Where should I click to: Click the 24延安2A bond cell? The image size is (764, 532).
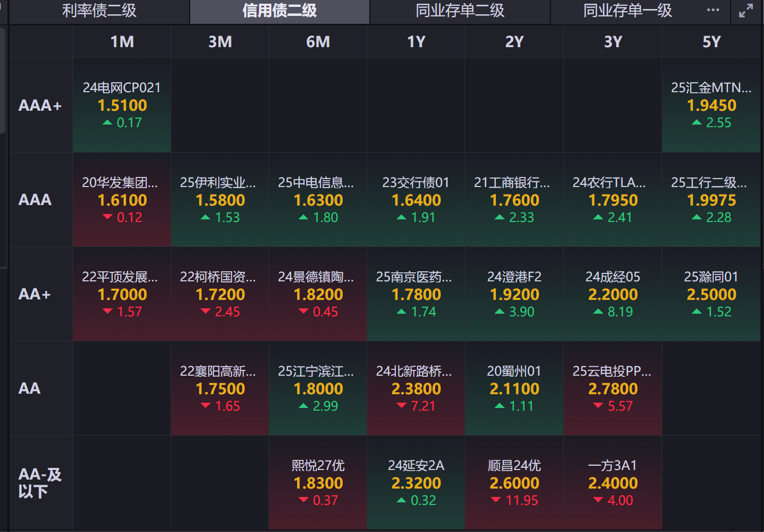[x=416, y=483]
